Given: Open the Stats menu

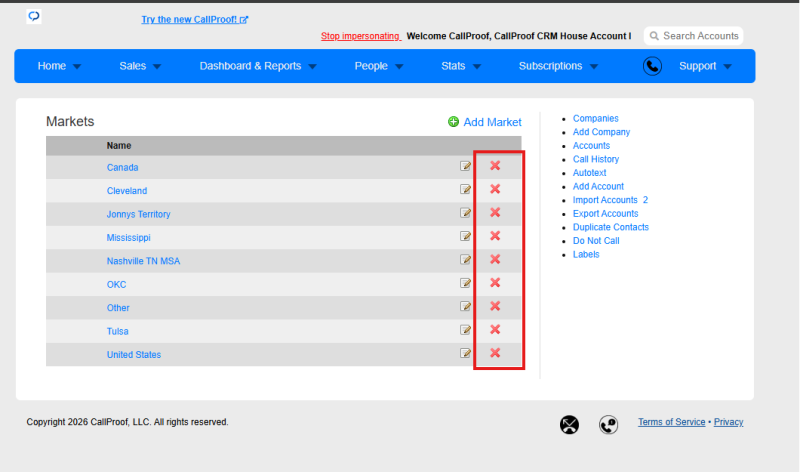Looking at the screenshot, I should (x=461, y=66).
